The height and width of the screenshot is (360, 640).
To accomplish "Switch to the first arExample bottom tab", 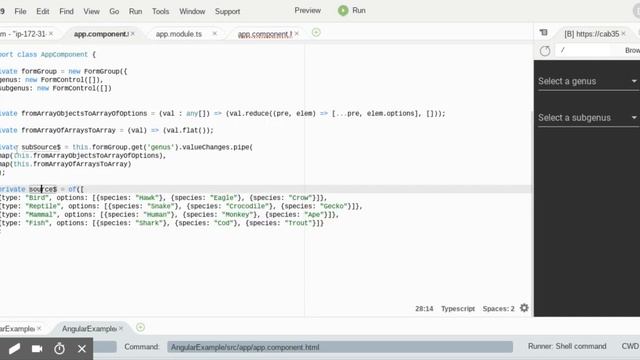I will coord(17,329).
